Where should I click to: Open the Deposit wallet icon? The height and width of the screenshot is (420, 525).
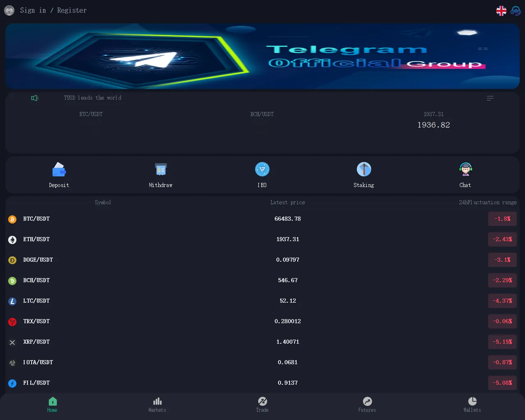(59, 169)
